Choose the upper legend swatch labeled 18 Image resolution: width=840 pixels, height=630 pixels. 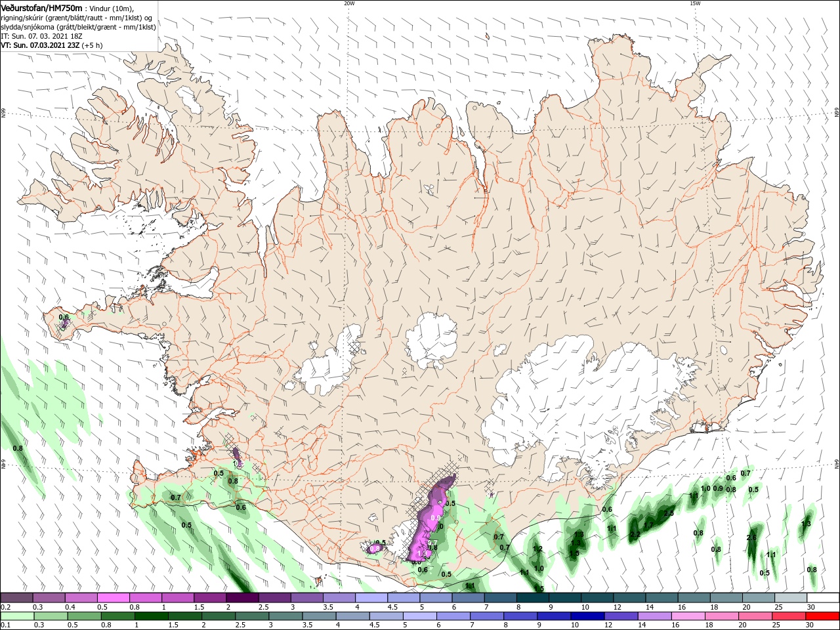(726, 598)
